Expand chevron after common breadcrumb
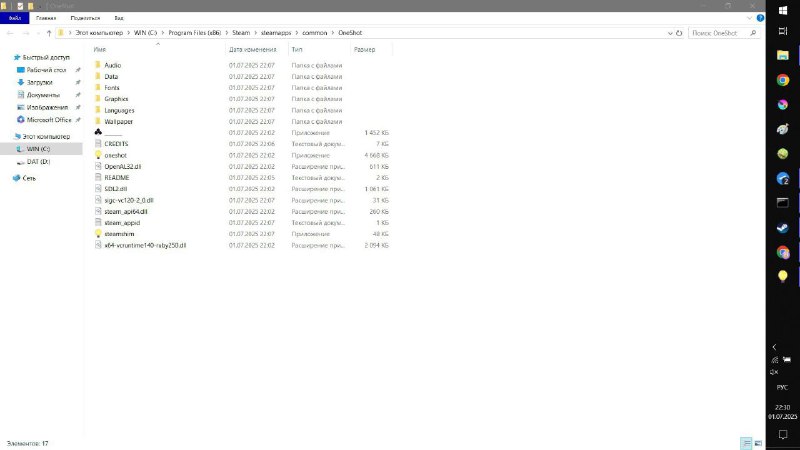Screen dimensions: 800x450 pyautogui.click(x=333, y=33)
